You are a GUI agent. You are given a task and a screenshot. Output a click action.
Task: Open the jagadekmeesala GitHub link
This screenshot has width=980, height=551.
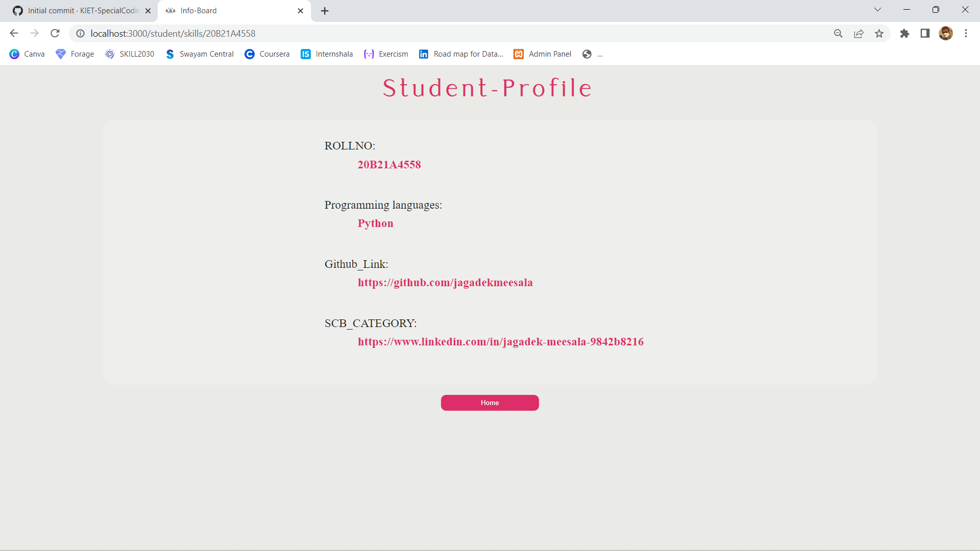point(445,283)
